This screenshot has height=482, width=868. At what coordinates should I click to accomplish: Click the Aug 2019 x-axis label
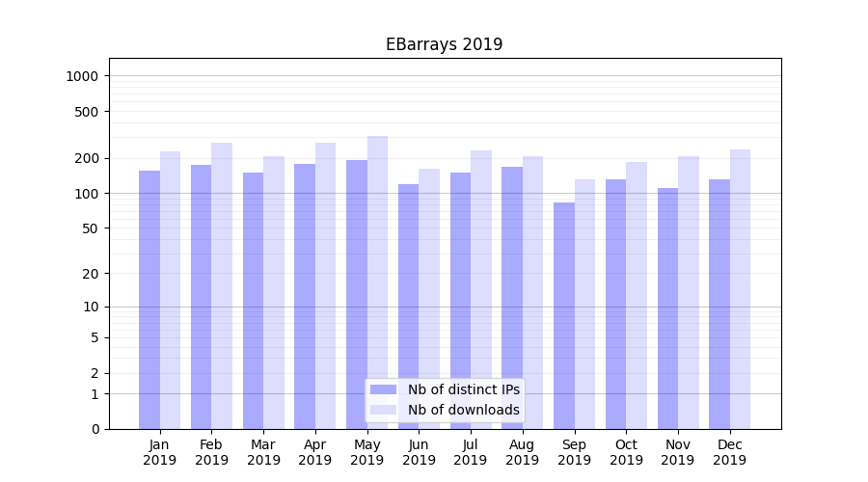[x=522, y=452]
